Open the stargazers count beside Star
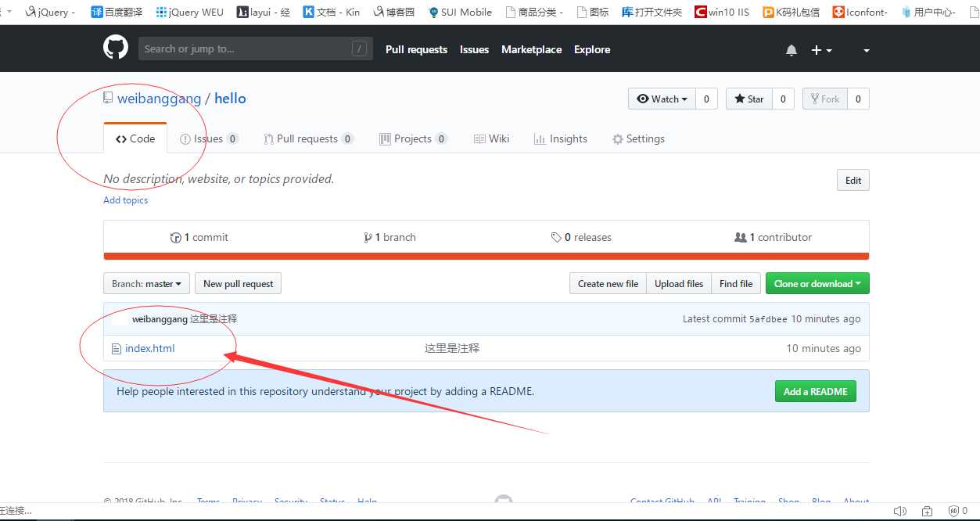The image size is (980, 521). click(x=783, y=99)
